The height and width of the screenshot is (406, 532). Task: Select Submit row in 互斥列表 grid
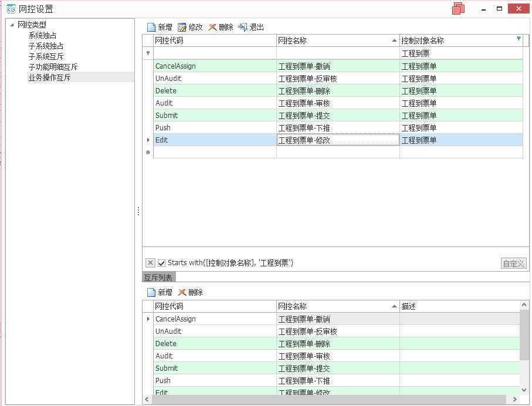(337, 368)
